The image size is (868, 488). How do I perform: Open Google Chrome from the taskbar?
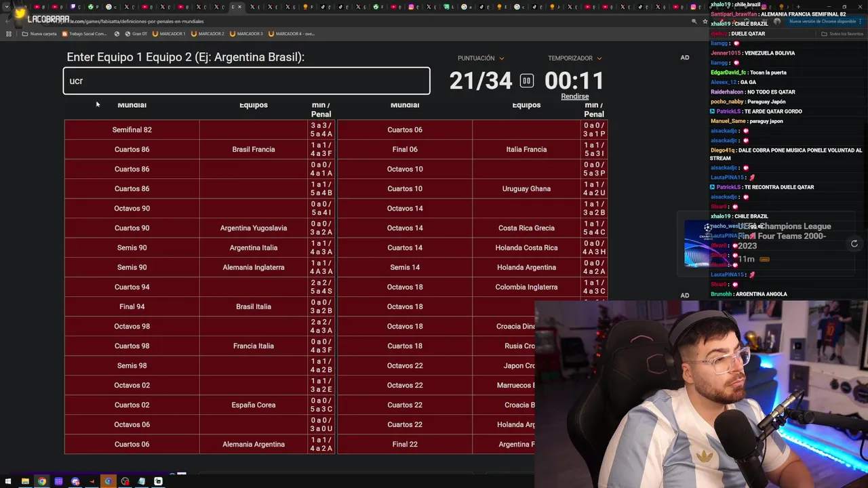click(x=42, y=481)
